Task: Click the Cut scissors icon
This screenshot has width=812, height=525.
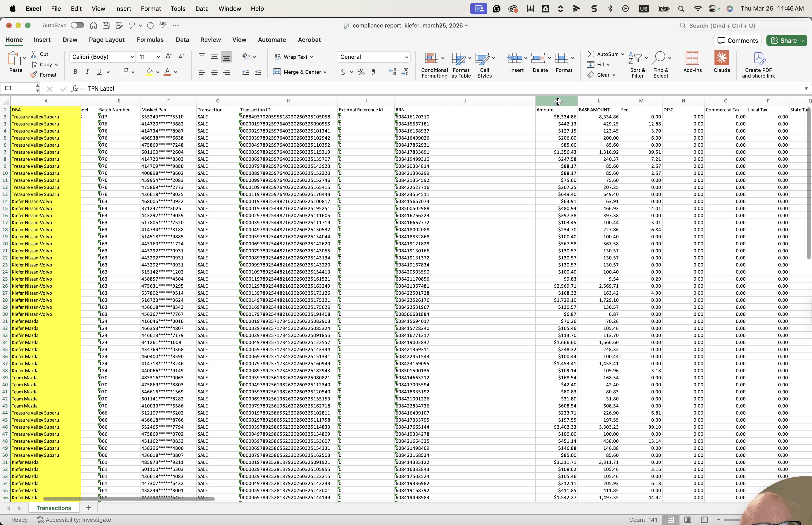Action: pos(33,54)
